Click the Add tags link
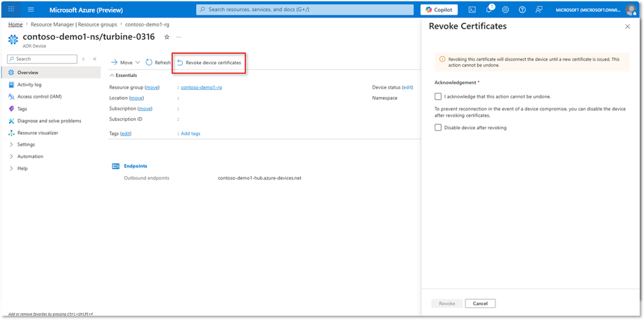 click(190, 133)
